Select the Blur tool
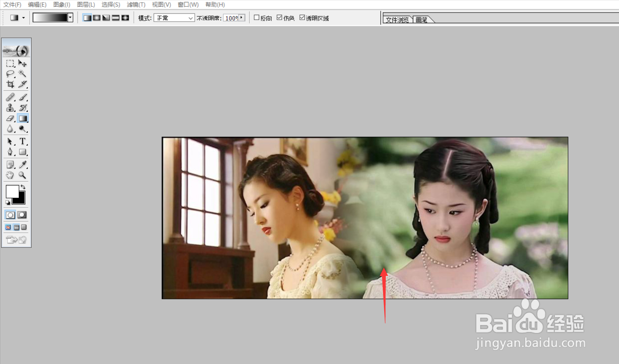This screenshot has width=619, height=364. (10, 129)
